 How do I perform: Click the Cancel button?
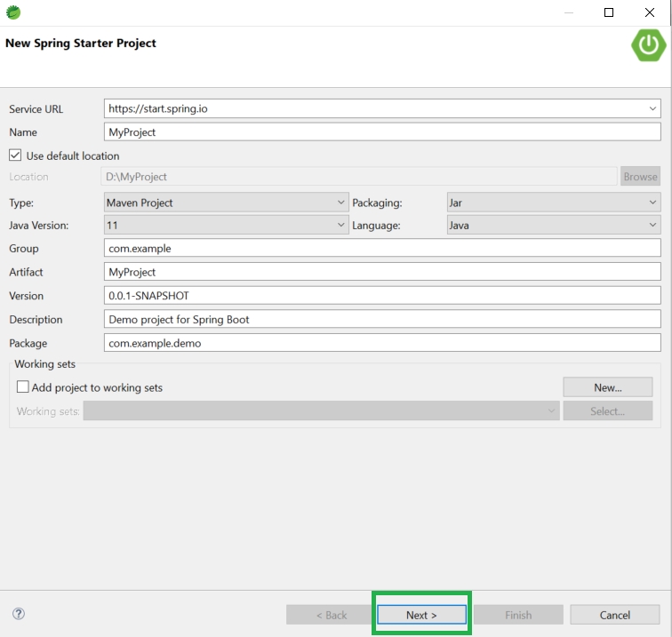(614, 615)
